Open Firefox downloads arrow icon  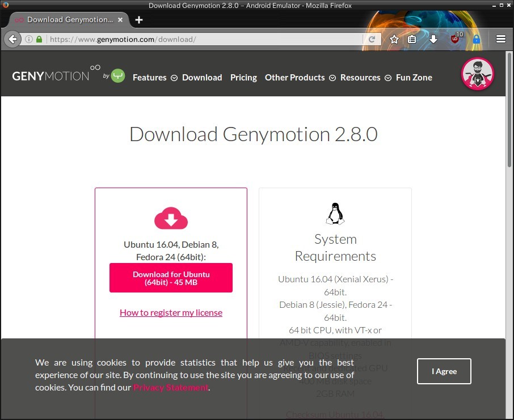[x=433, y=39]
